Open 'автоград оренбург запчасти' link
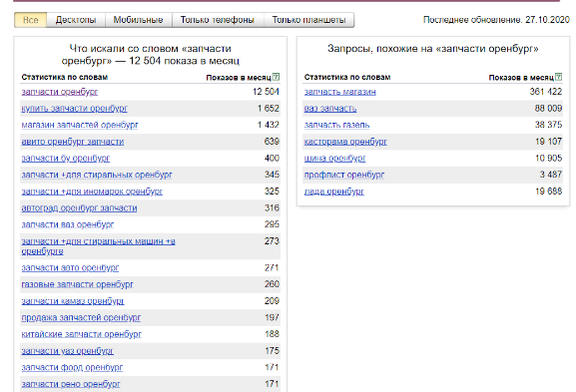This screenshot has width=576, height=392. (79, 208)
